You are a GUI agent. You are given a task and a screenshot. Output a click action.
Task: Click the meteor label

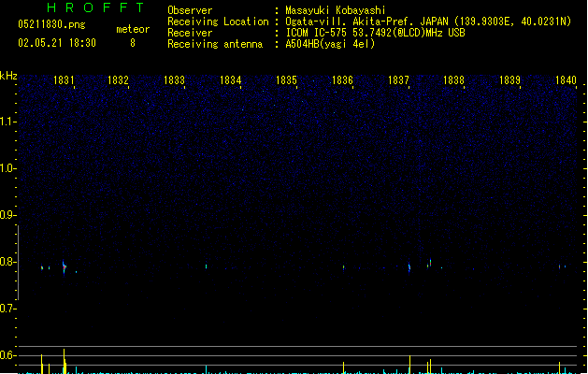(x=133, y=29)
